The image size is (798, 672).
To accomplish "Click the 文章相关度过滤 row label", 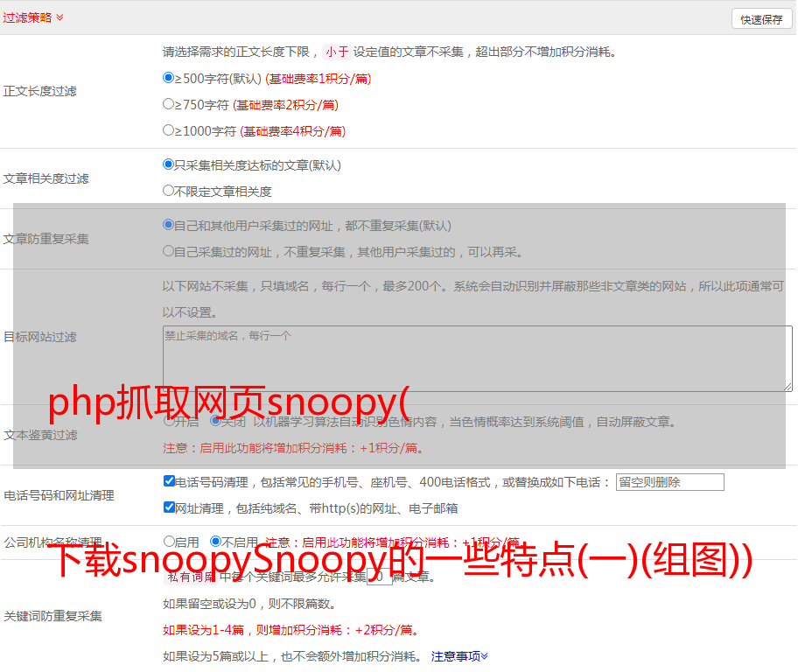I will pyautogui.click(x=45, y=178).
